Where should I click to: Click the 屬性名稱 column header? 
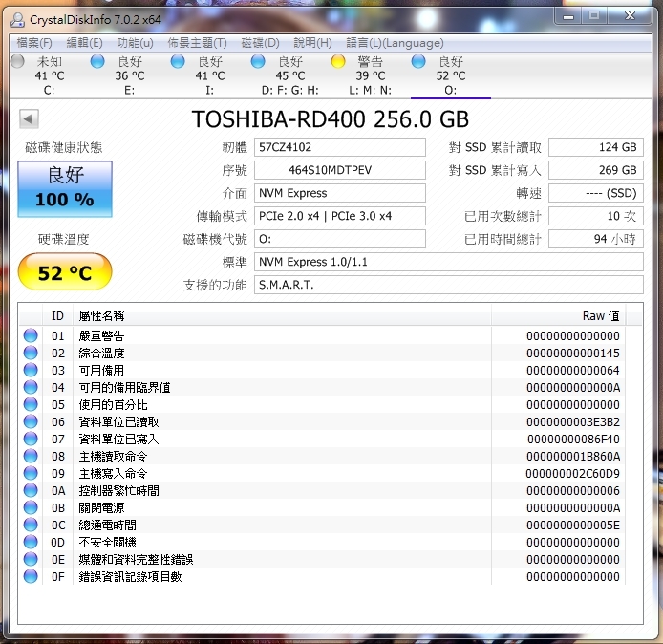tap(283, 315)
